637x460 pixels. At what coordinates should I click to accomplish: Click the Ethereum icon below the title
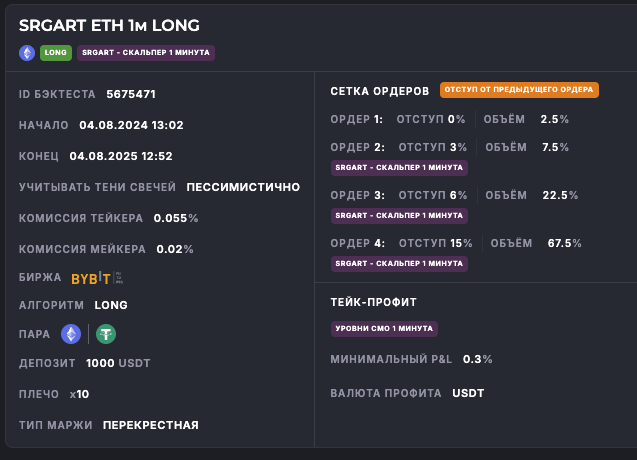coord(27,53)
